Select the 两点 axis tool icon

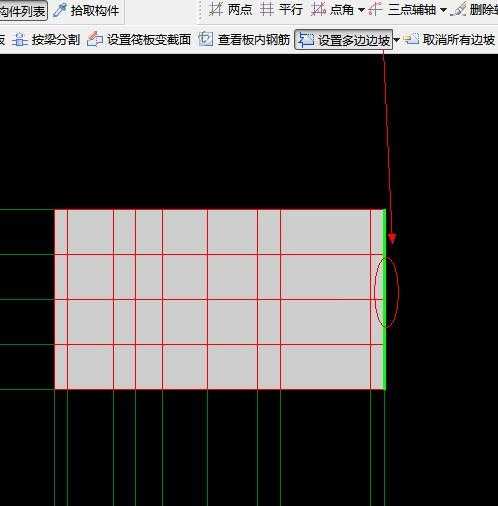(x=216, y=9)
